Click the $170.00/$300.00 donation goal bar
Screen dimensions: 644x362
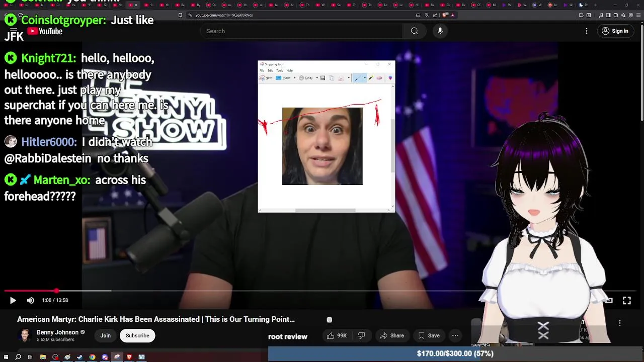(455, 354)
